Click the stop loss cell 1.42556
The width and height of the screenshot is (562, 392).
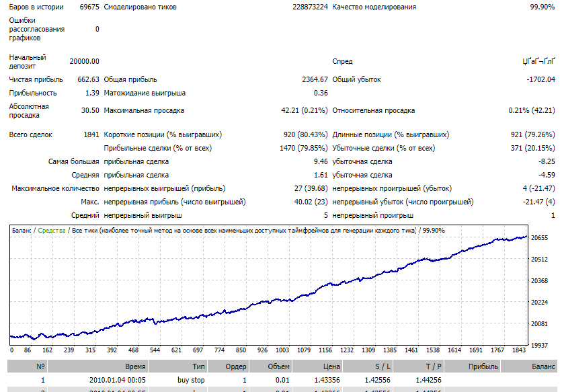(377, 380)
